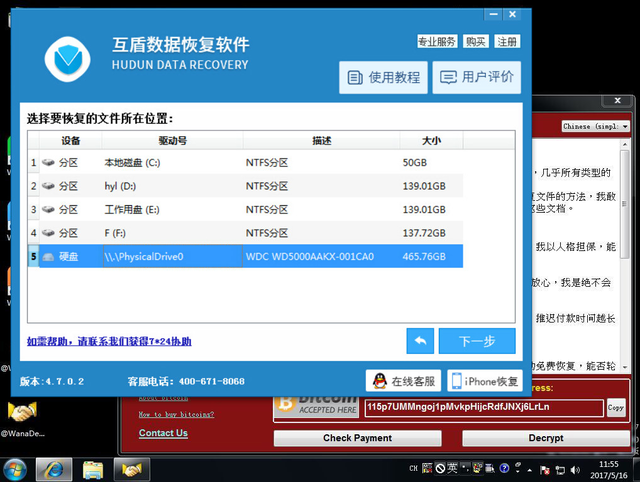Click the 7*24 help contact link
The image size is (640, 482).
(109, 341)
